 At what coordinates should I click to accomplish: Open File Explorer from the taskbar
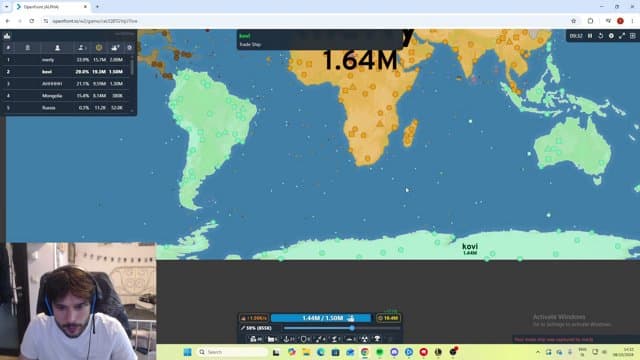[x=306, y=352]
